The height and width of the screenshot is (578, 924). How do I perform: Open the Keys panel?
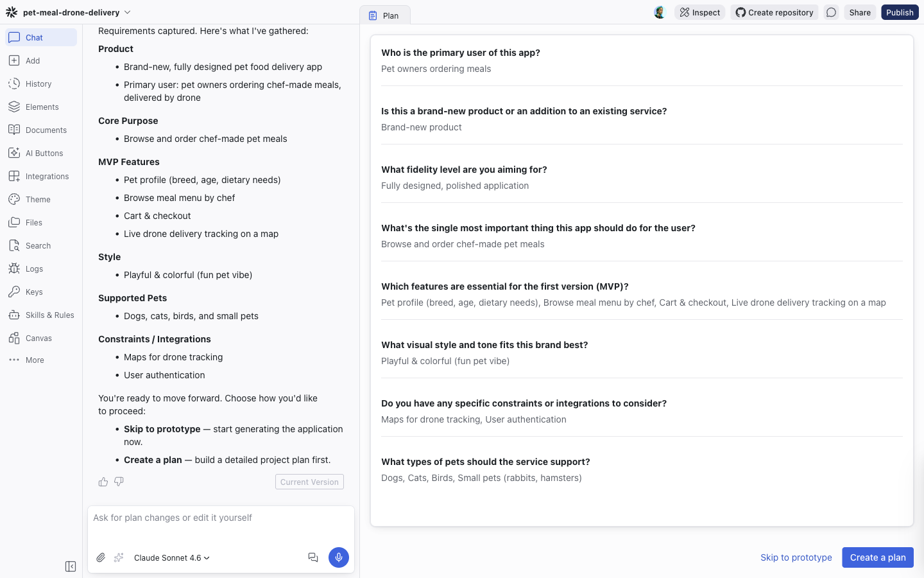tap(41, 292)
